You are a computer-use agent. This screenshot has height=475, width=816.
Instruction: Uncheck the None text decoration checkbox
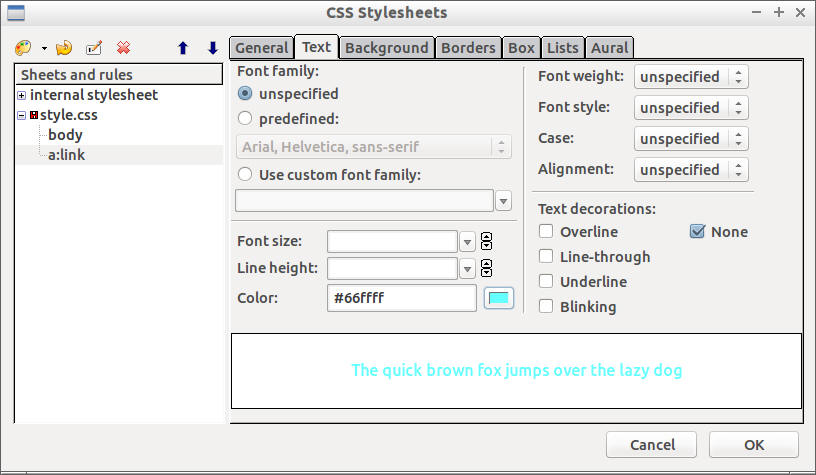coord(698,232)
